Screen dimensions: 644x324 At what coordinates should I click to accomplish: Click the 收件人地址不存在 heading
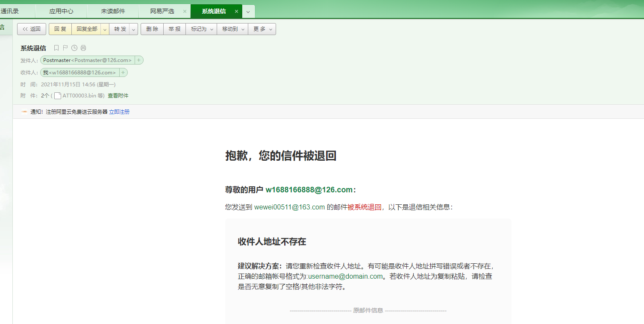tap(272, 242)
